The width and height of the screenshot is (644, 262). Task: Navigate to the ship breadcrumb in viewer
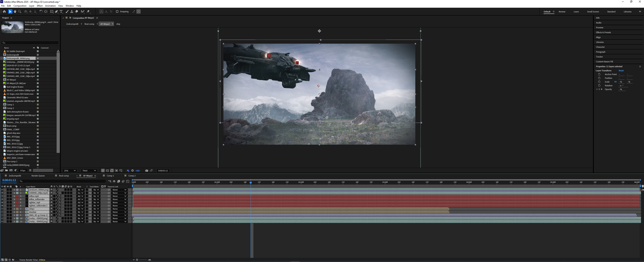pyautogui.click(x=118, y=24)
